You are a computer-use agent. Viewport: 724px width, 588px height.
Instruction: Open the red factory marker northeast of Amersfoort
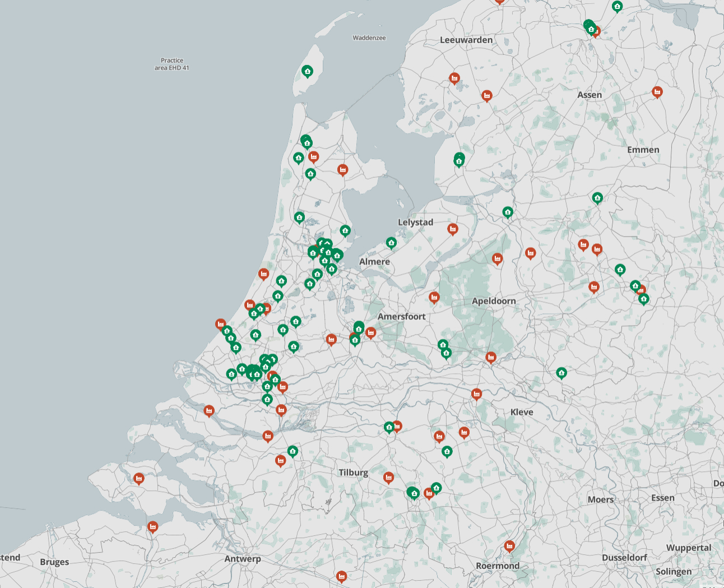(434, 297)
